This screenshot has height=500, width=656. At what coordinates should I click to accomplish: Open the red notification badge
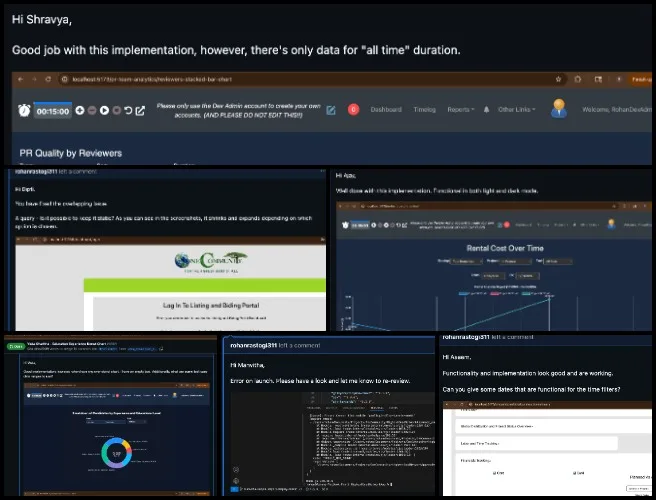(353, 110)
